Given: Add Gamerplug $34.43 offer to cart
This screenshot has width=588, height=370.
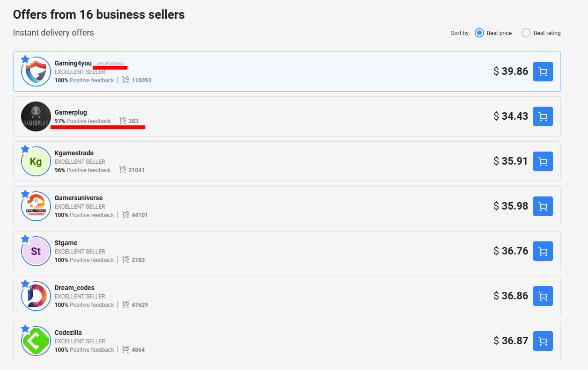Looking at the screenshot, I should click(x=543, y=116).
